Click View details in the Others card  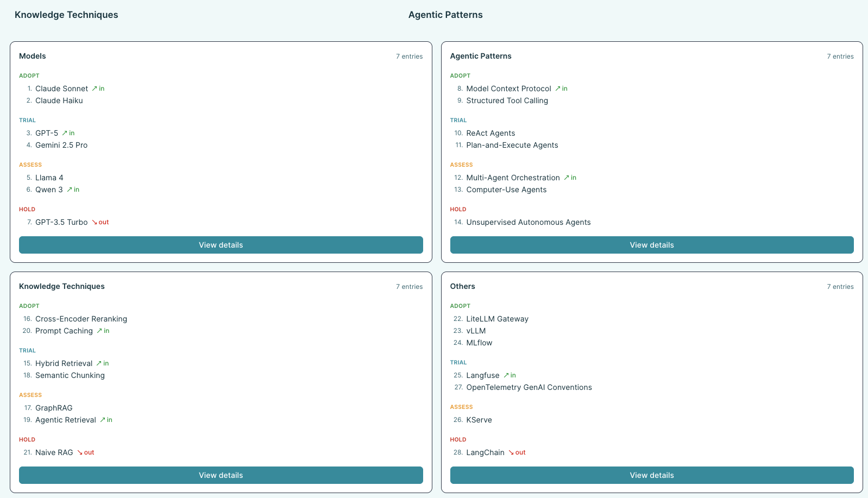pos(652,475)
